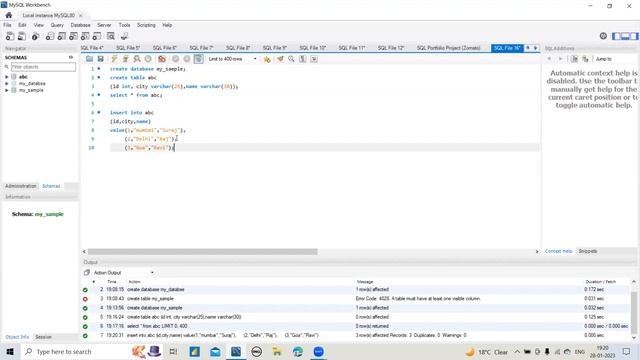Open the Session tab
Image resolution: width=640 pixels, height=360 pixels.
pos(43,337)
